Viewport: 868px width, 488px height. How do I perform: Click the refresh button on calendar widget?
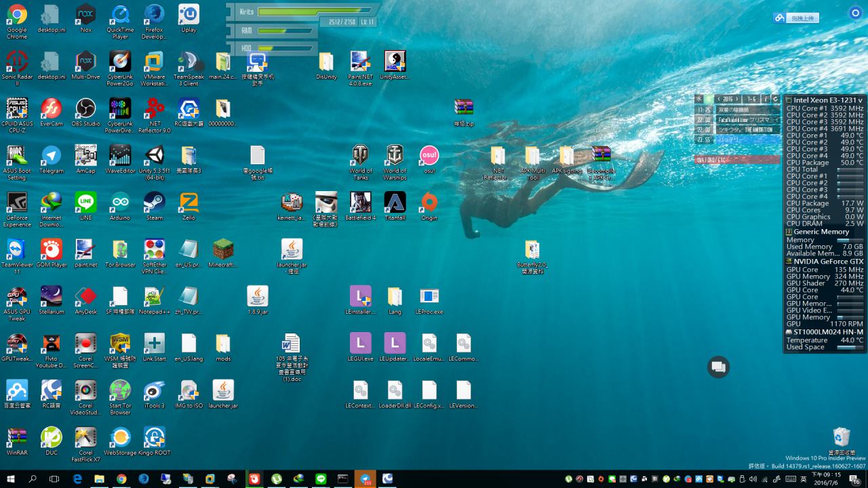[775, 99]
